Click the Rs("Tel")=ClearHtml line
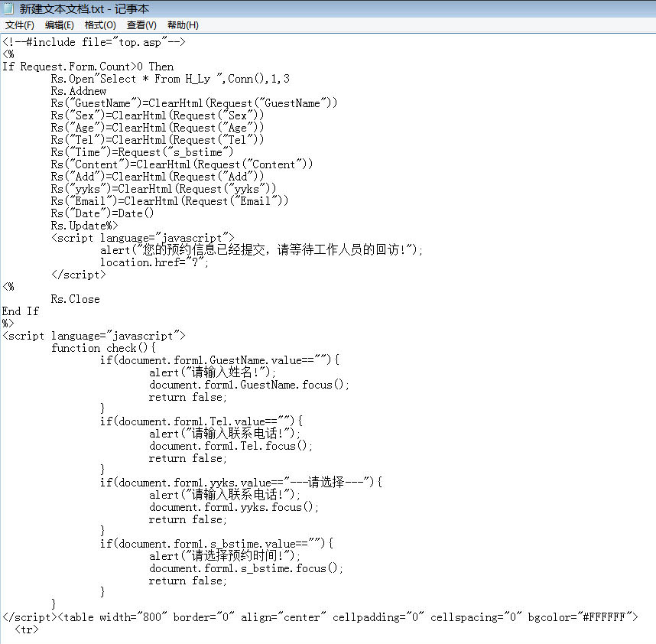The width and height of the screenshot is (656, 644). 158,140
